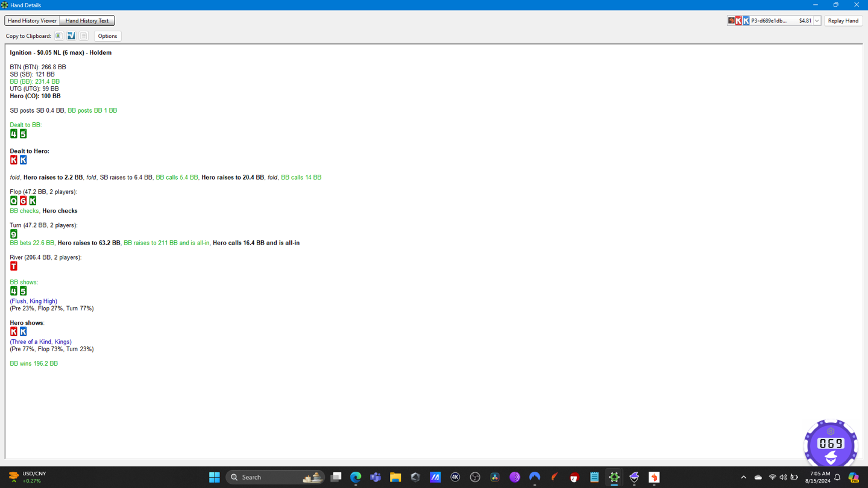The image size is (868, 488).
Task: Open Microsoft Edge from the taskbar
Action: pos(356,477)
